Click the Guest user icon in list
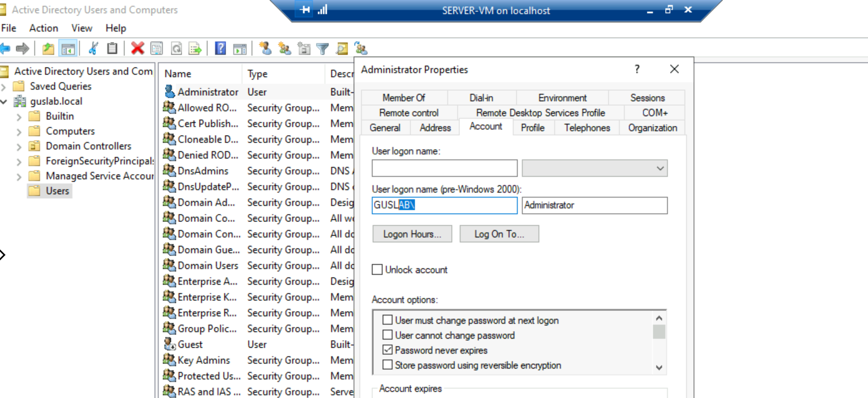Viewport: 868px width, 398px height. pos(170,344)
